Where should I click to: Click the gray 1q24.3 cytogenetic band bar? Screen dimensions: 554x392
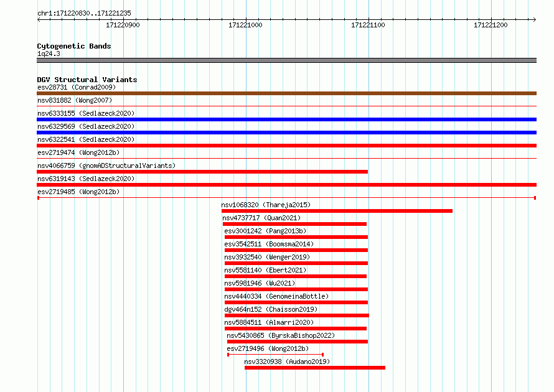point(286,60)
